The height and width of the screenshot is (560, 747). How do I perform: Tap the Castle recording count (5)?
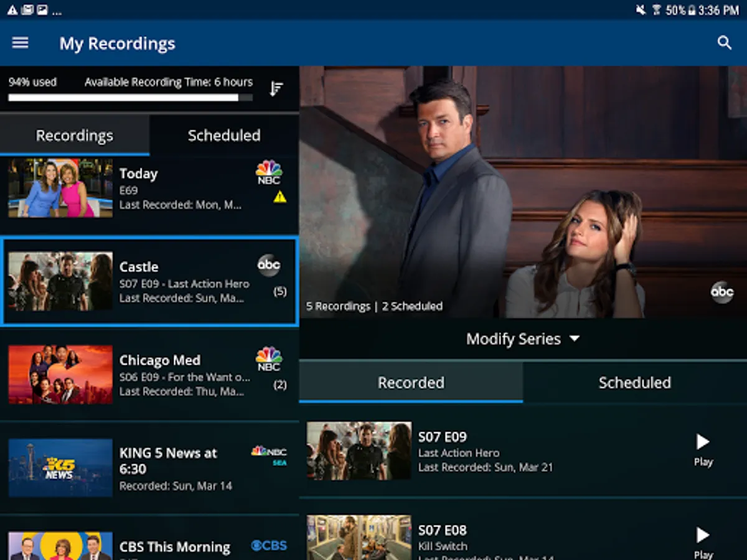click(x=280, y=291)
